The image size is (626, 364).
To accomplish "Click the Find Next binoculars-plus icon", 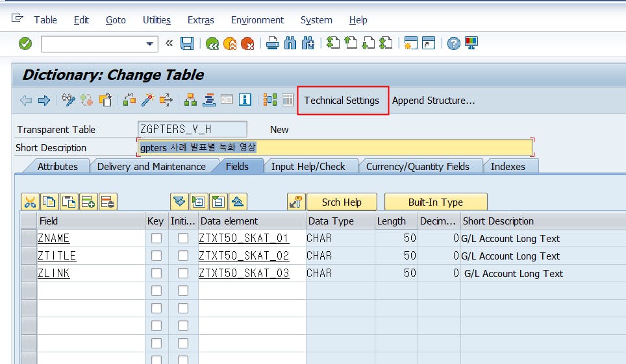I will [308, 43].
